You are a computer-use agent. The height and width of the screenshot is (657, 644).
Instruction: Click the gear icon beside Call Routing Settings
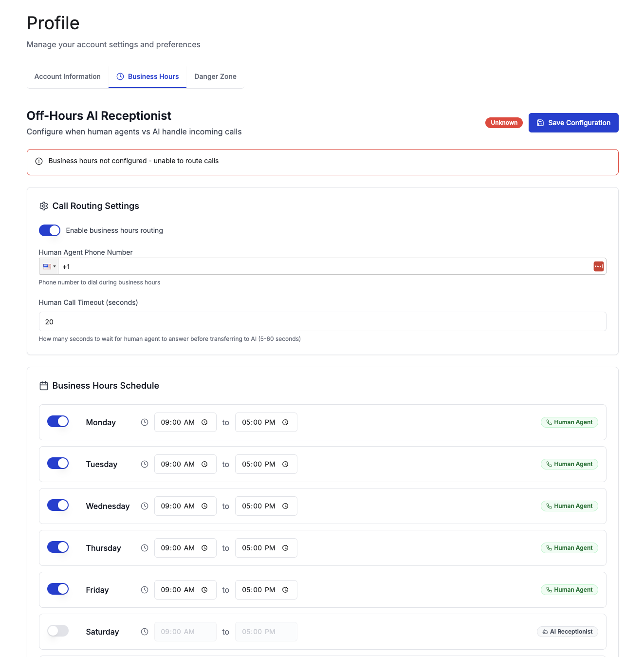[44, 206]
